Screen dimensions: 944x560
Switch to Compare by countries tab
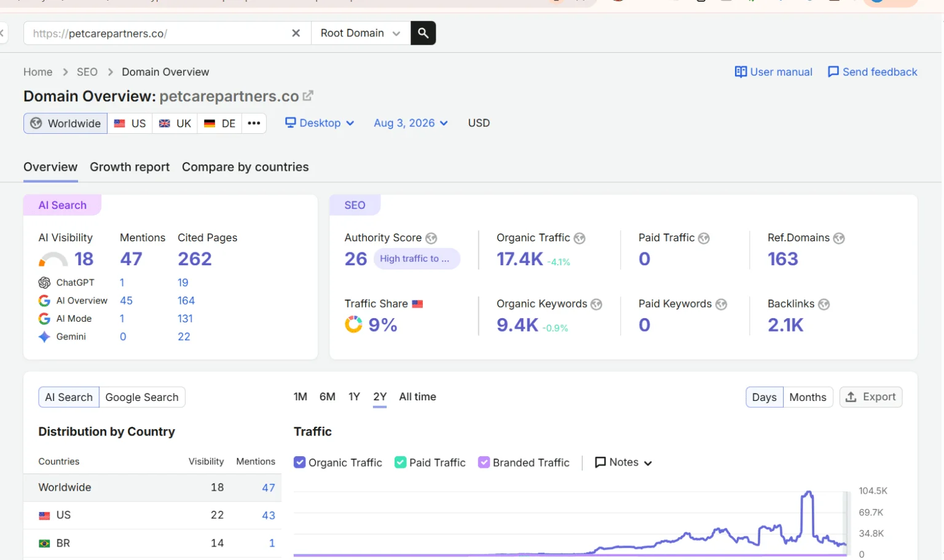pos(245,167)
